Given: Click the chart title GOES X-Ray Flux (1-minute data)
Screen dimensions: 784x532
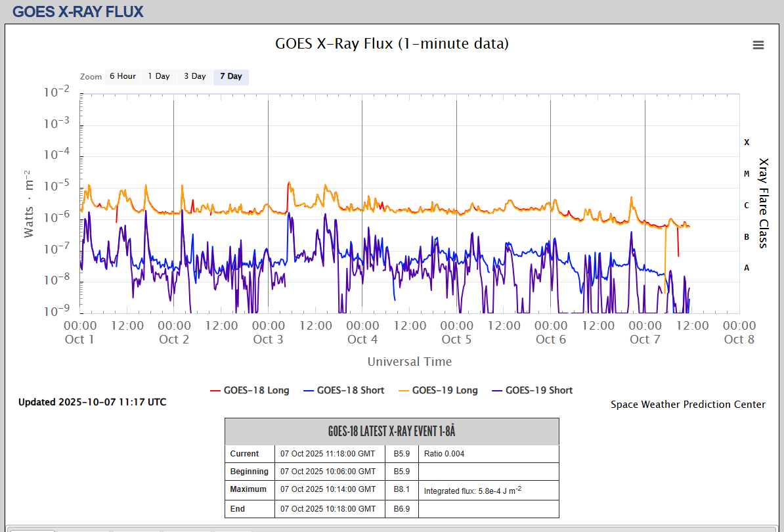Looking at the screenshot, I should point(391,44).
